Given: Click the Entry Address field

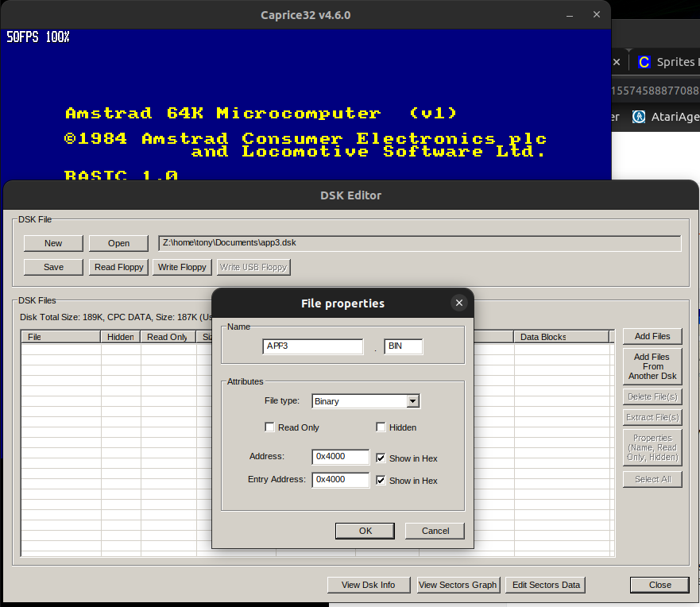Looking at the screenshot, I should click(341, 480).
